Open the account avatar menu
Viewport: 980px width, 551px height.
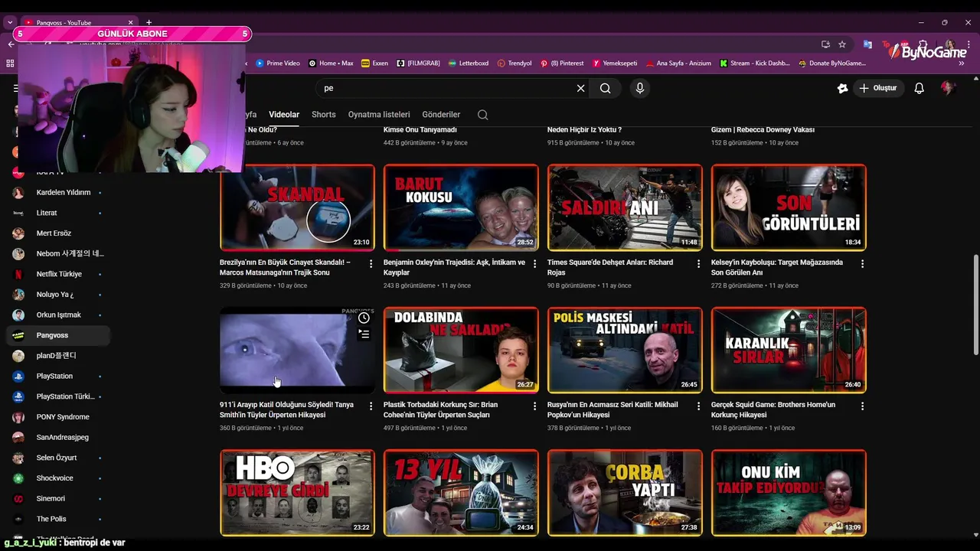(x=948, y=88)
